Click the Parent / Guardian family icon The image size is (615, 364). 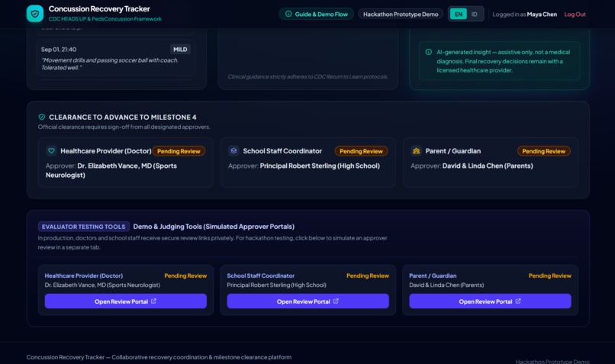click(416, 150)
